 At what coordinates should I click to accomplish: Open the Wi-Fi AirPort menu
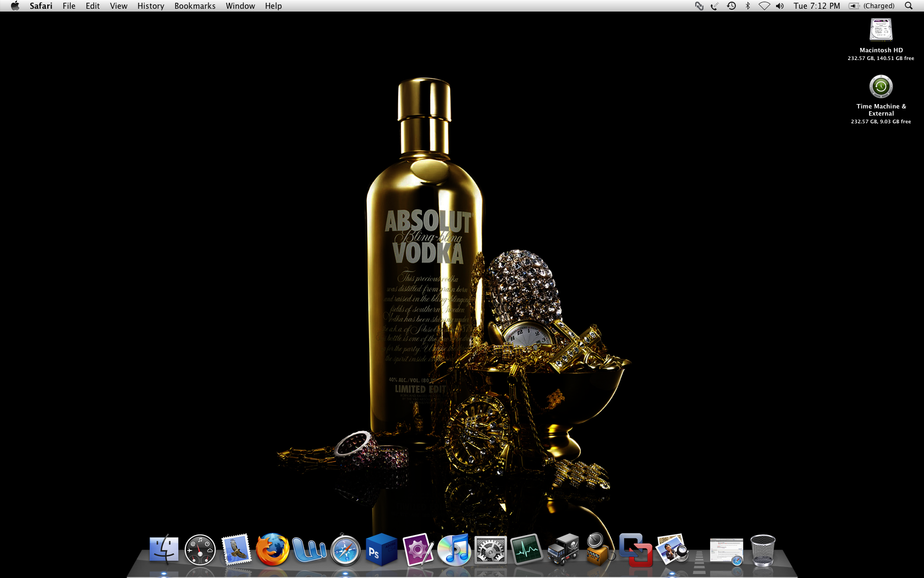click(764, 6)
